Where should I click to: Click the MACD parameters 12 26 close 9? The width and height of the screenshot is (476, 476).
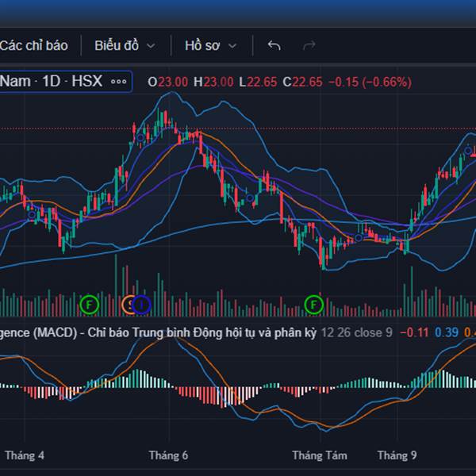pos(356,332)
